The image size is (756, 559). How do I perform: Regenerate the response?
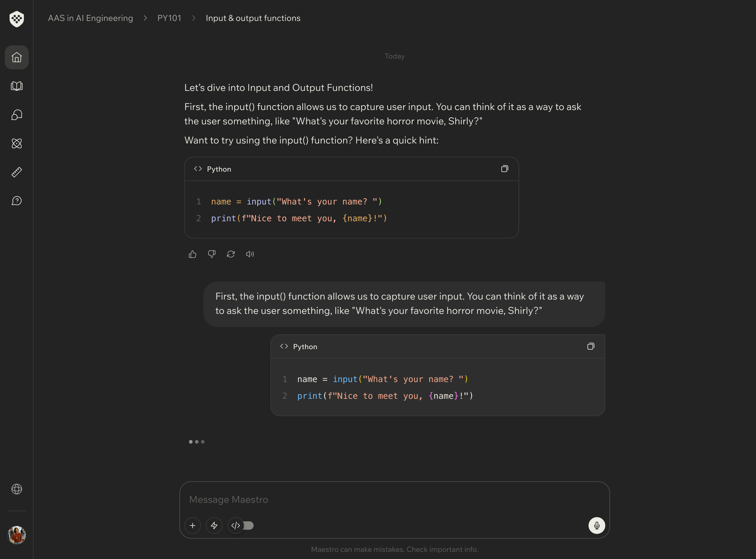click(x=231, y=254)
